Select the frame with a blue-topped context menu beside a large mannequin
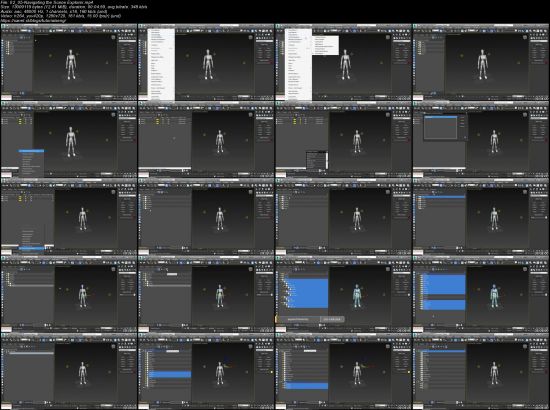 pyautogui.click(x=69, y=140)
